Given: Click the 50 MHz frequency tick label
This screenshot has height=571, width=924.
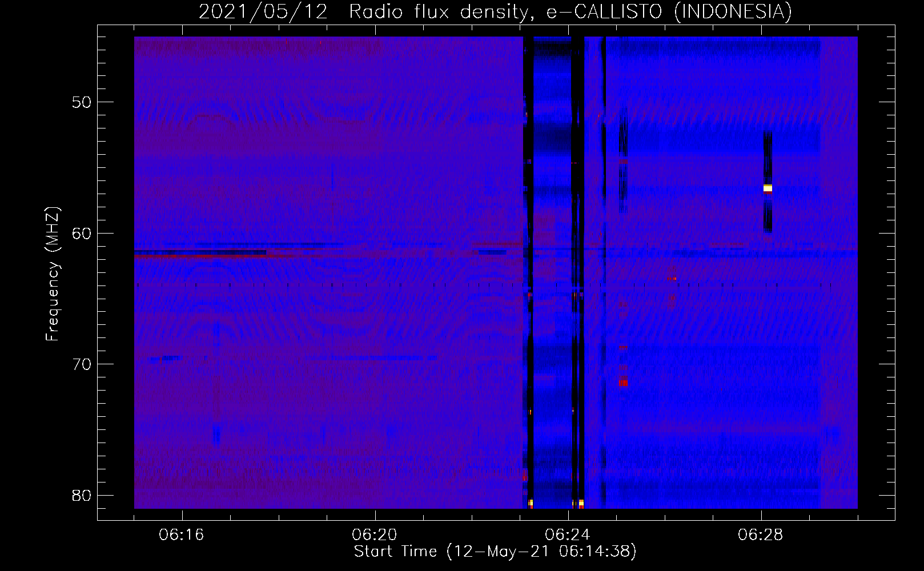Looking at the screenshot, I should coord(82,102).
